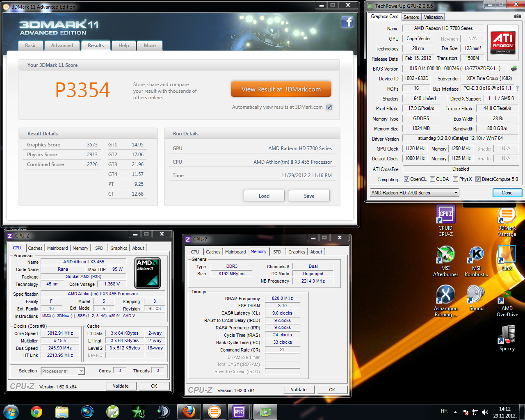Open SPD tab in CPU-Z Memory window
525x420 pixels.
277,252
